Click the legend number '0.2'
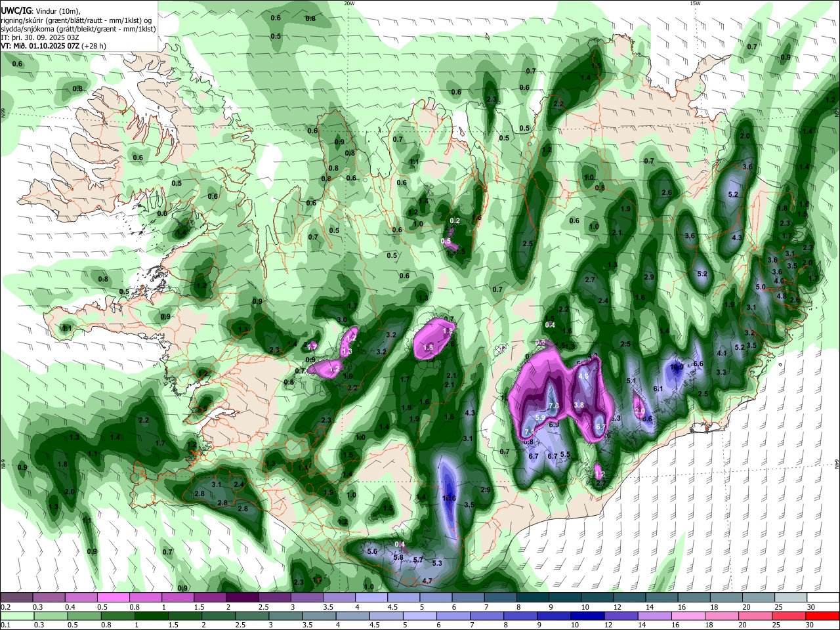The width and height of the screenshot is (840, 630). point(5,607)
